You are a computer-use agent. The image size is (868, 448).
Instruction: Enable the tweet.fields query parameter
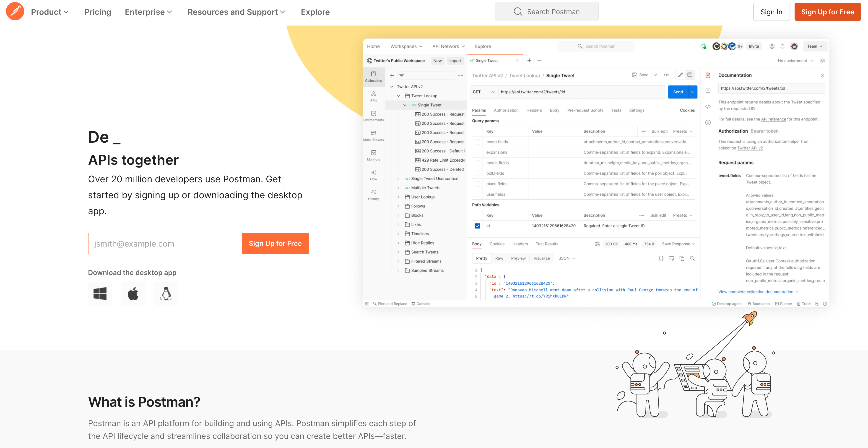pos(478,142)
